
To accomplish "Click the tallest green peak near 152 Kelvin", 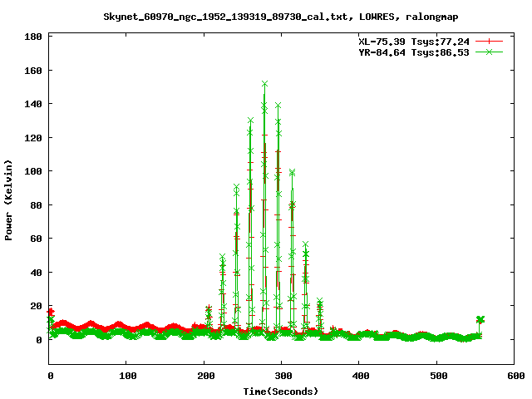I will click(x=264, y=84).
